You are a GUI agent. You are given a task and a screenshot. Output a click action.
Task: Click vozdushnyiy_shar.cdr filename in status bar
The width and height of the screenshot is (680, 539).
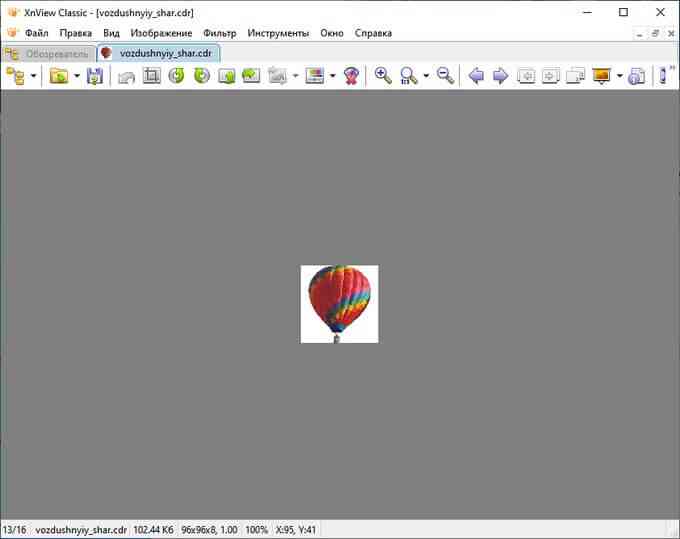click(x=81, y=530)
